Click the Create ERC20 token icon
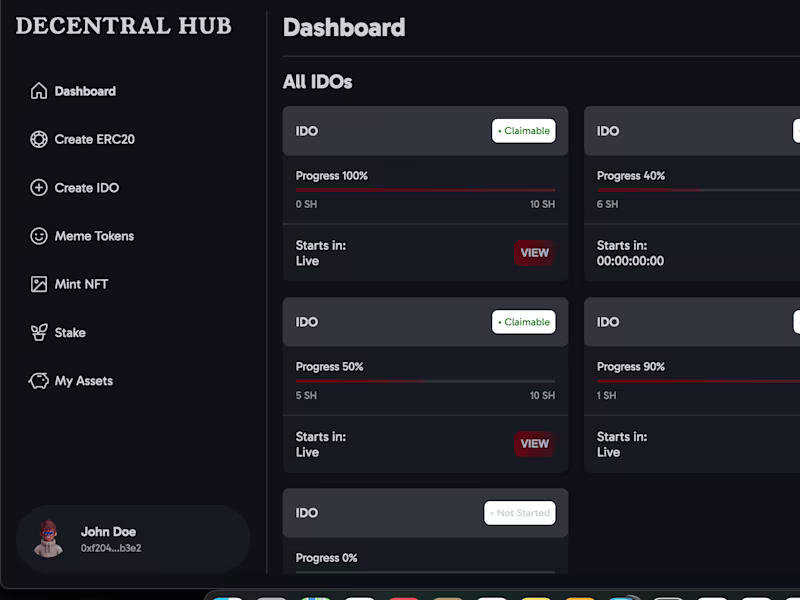Viewport: 800px width, 600px height. pos(39,140)
